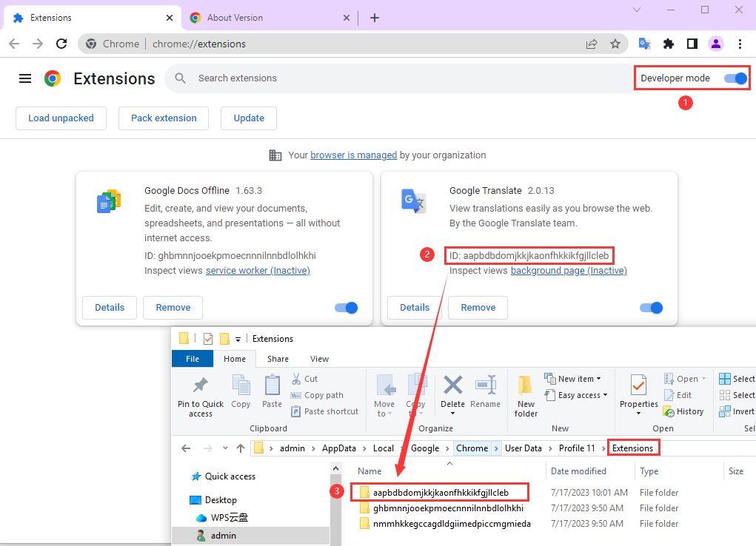Open the File tab in Explorer
The width and height of the screenshot is (756, 546).
click(x=193, y=359)
